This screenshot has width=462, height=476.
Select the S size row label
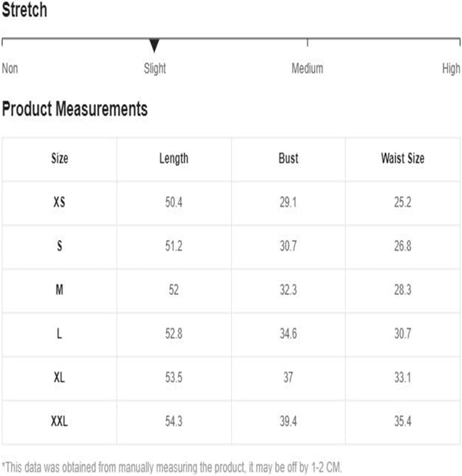coord(59,246)
